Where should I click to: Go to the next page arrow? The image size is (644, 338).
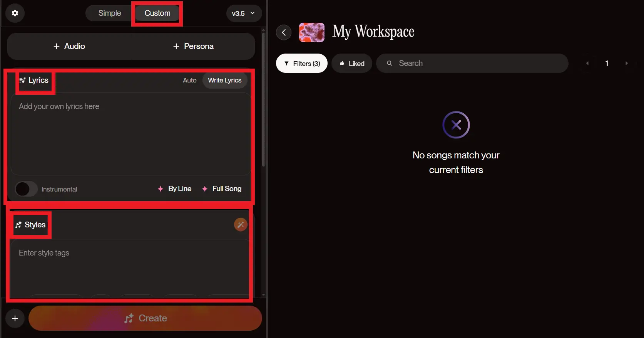tap(626, 63)
